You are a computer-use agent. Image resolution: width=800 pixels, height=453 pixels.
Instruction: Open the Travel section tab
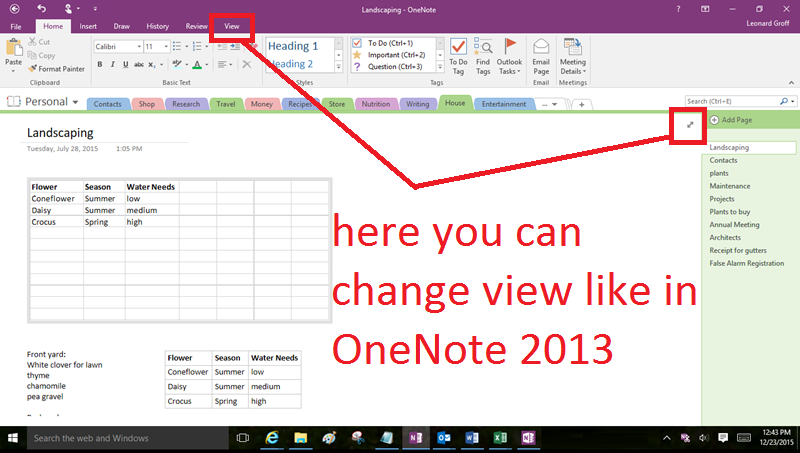pos(226,104)
